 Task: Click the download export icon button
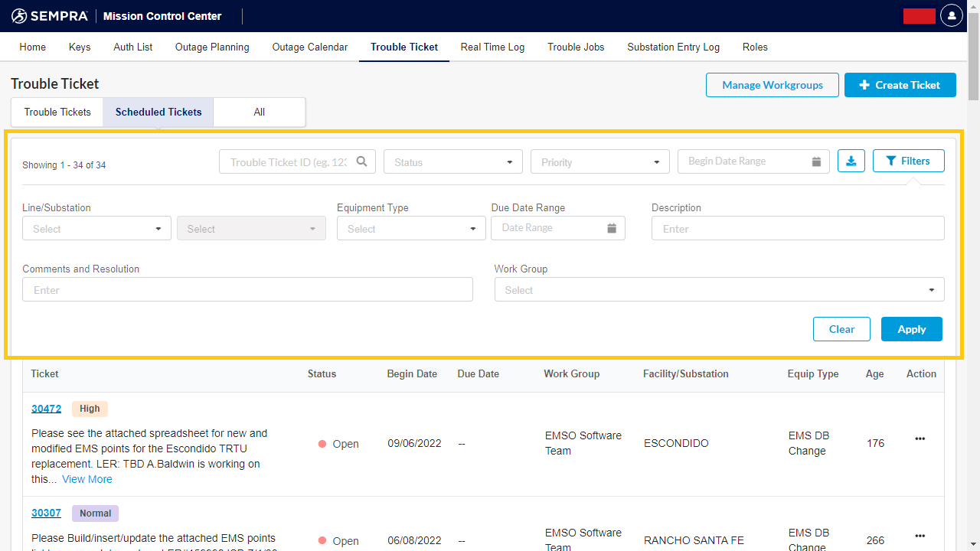(851, 161)
